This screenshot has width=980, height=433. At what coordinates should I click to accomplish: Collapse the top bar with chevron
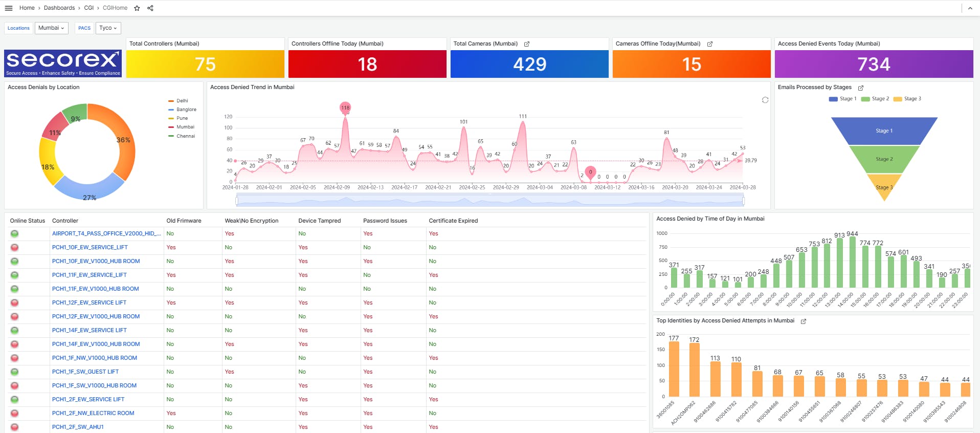[970, 8]
